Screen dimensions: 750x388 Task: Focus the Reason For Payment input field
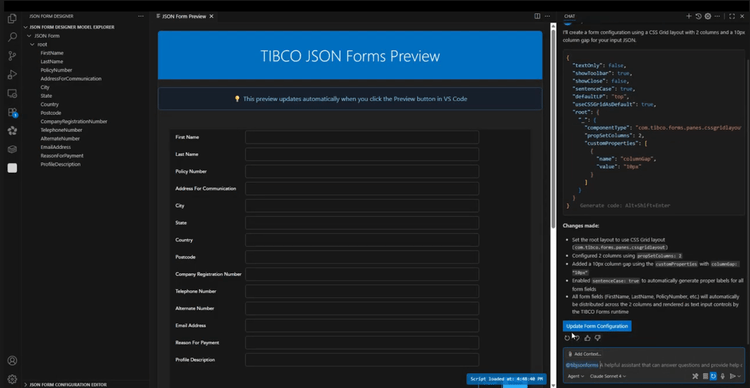coord(362,343)
